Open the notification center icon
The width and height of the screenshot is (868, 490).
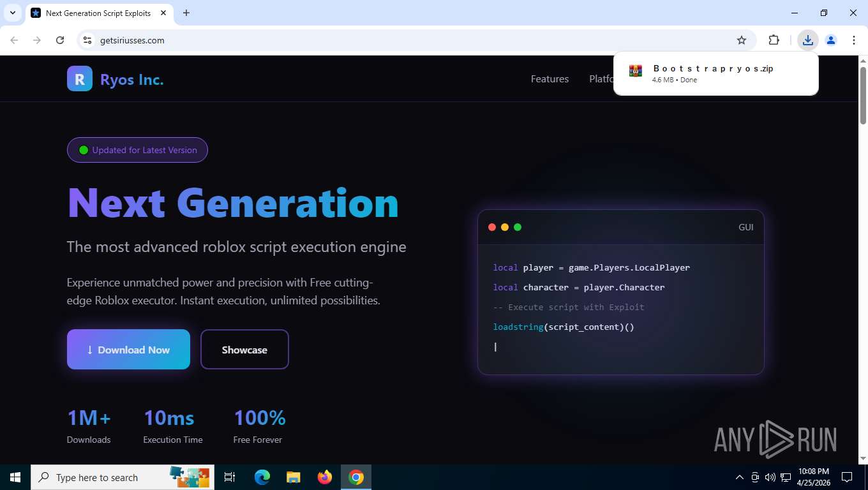(847, 477)
